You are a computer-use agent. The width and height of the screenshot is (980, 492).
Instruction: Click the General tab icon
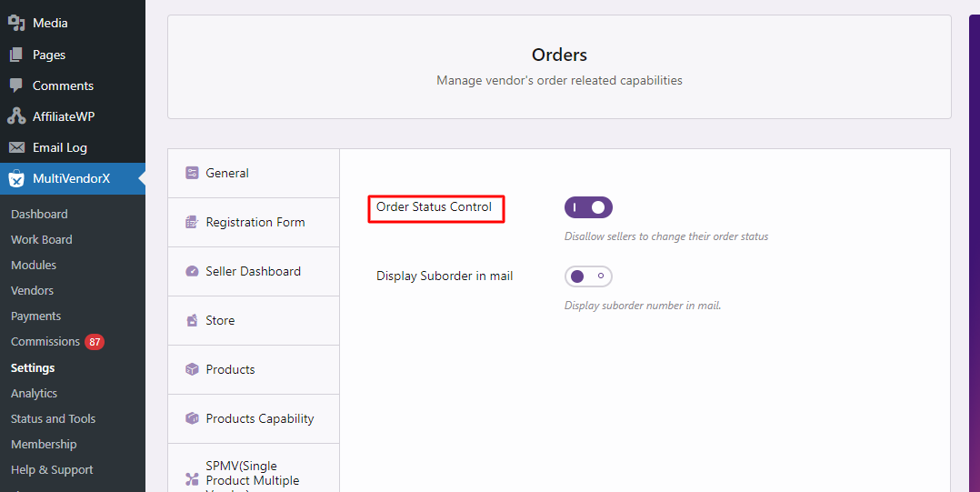click(192, 173)
